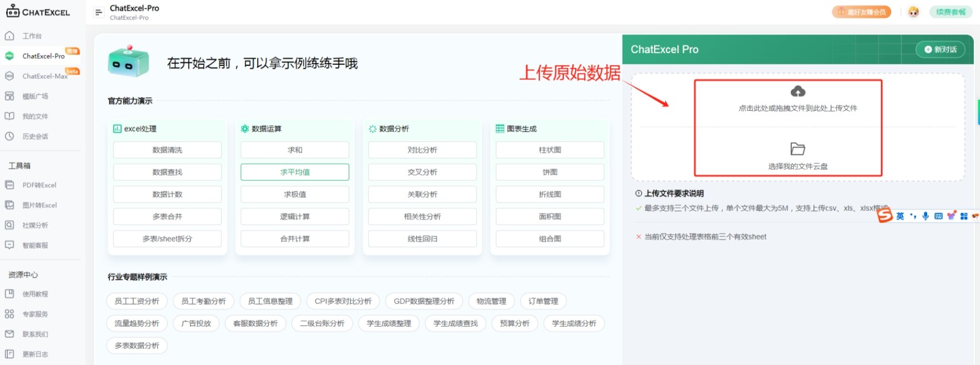The image size is (980, 365).
Task: Click the 线性回归 demo button
Action: (423, 239)
